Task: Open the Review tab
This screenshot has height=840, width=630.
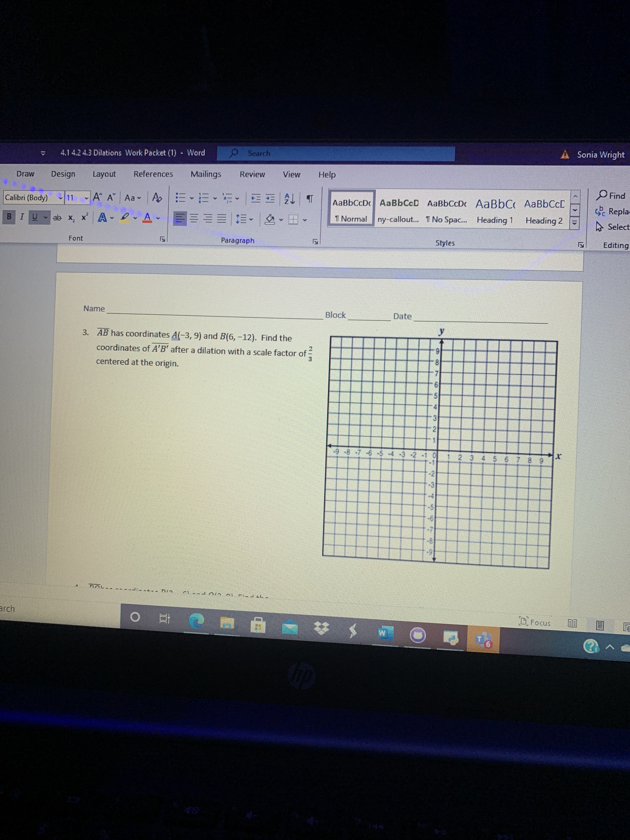Action: [252, 174]
